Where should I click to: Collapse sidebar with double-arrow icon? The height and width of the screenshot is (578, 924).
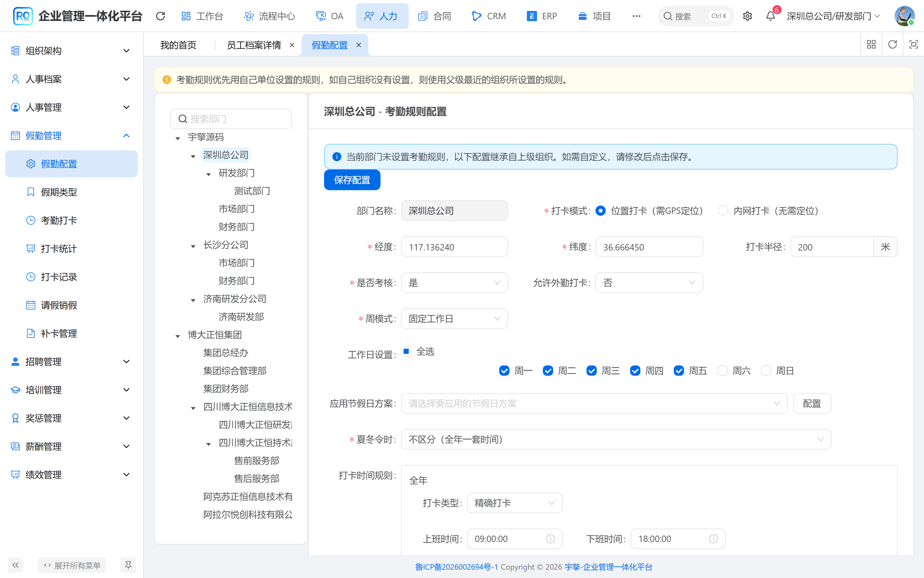pyautogui.click(x=16, y=565)
